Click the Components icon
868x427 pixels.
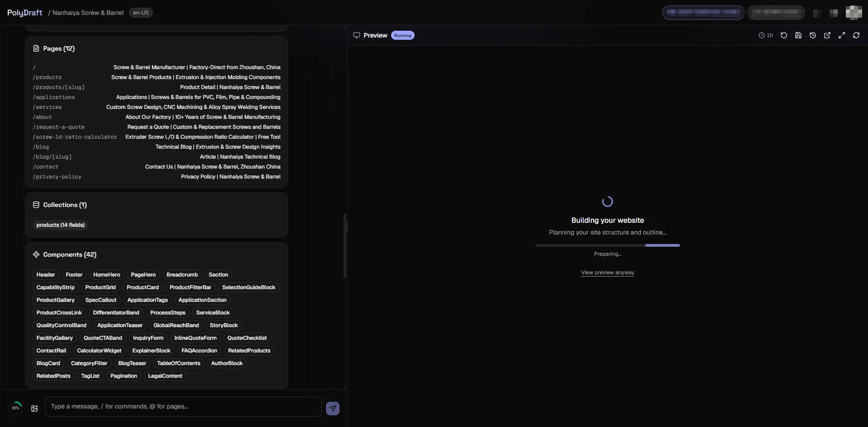coord(36,254)
